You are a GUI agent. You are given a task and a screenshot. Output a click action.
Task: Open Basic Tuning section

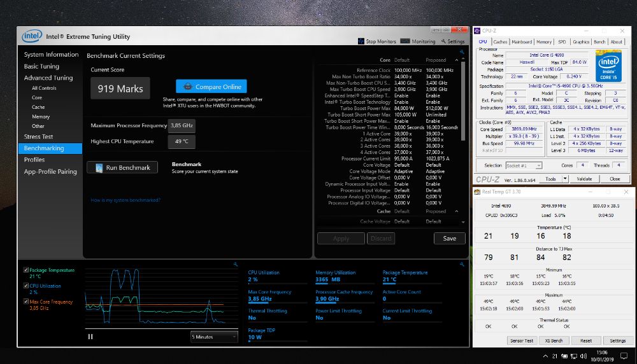(x=41, y=66)
